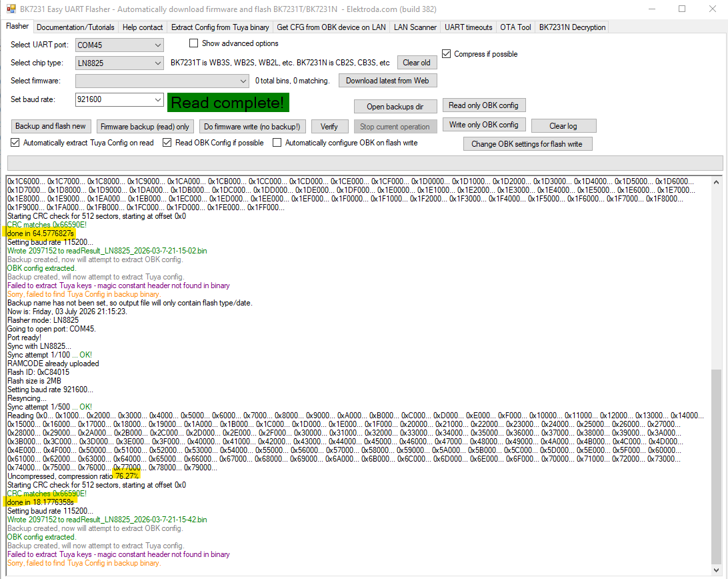Viewport: 728px width, 579px height.
Task: Expand the baud rate dropdown showing 921600
Action: (x=158, y=99)
